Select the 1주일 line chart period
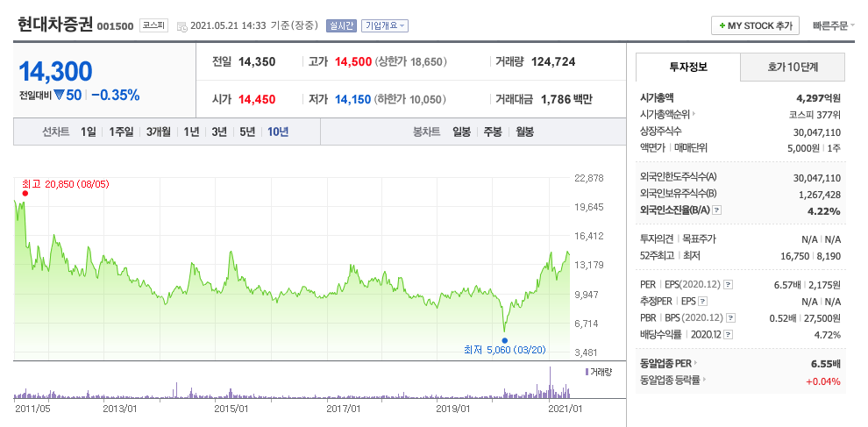This screenshot has height=427, width=868. coord(121,132)
